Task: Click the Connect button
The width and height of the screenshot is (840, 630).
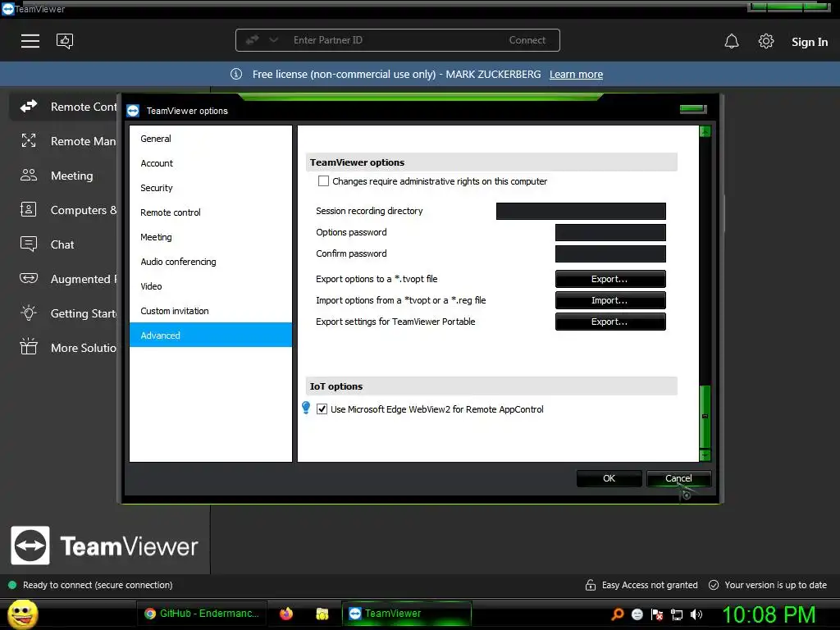Action: tap(527, 40)
